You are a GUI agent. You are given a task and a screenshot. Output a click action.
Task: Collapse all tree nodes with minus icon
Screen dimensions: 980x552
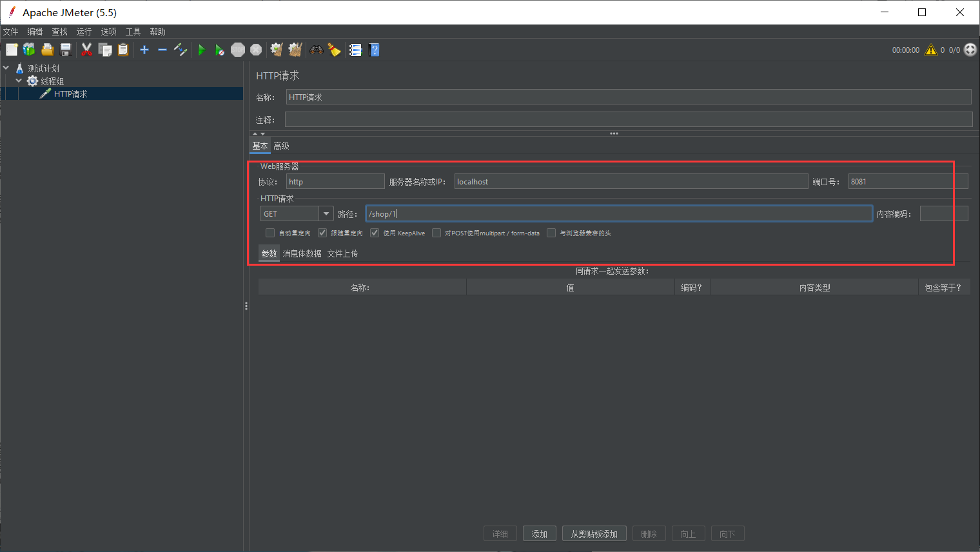[x=162, y=50]
